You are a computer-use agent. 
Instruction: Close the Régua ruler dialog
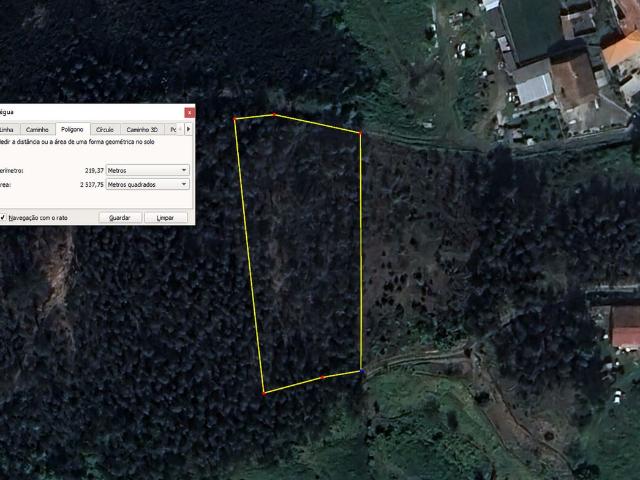point(189,113)
